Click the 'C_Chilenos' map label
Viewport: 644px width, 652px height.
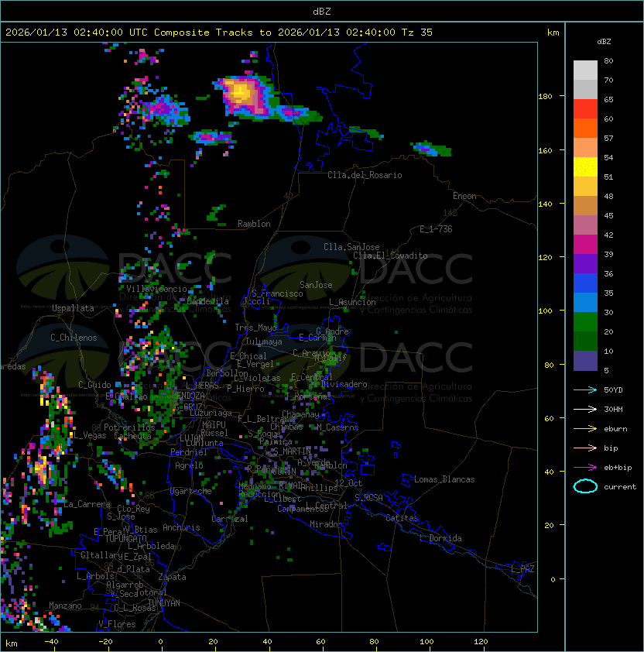(x=74, y=338)
